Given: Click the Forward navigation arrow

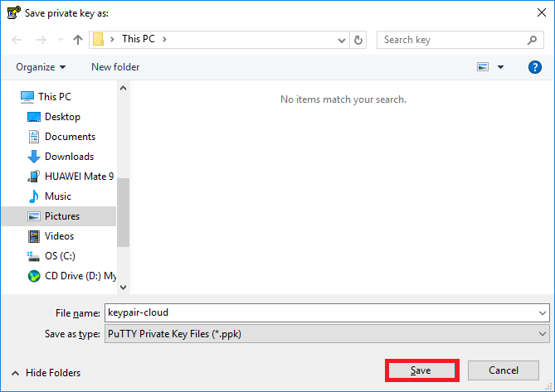Looking at the screenshot, I should [41, 40].
